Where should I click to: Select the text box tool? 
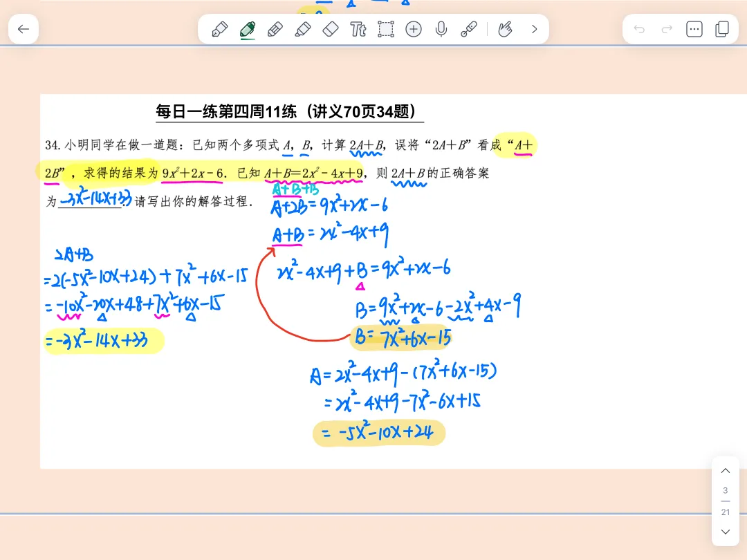[358, 29]
